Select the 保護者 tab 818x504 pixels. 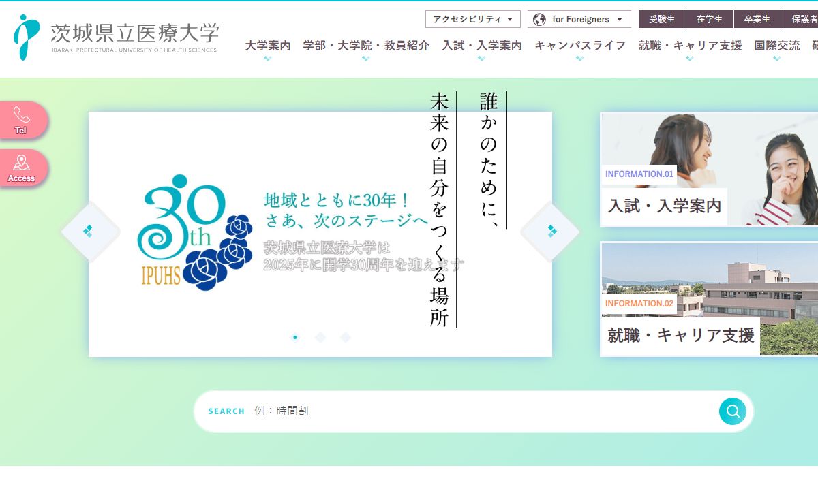[x=800, y=19]
